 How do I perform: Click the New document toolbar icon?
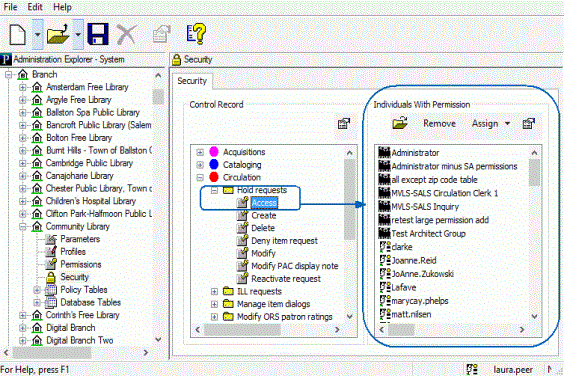(18, 35)
